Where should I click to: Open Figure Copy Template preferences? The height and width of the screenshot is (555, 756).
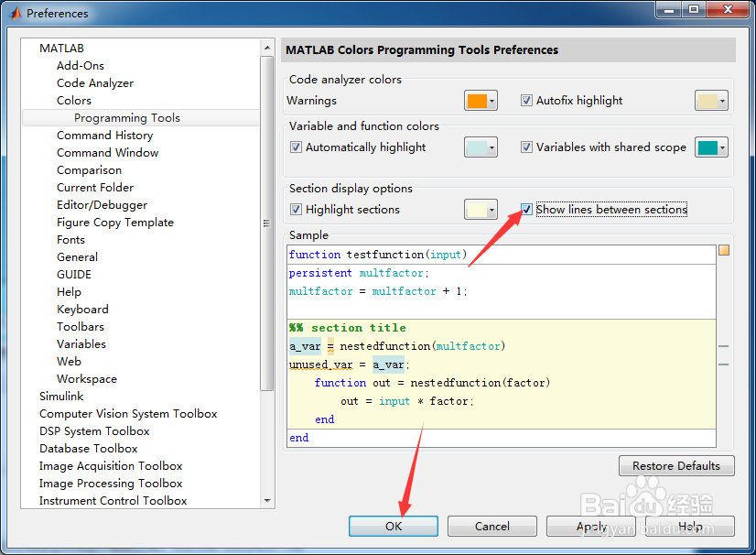click(x=115, y=222)
